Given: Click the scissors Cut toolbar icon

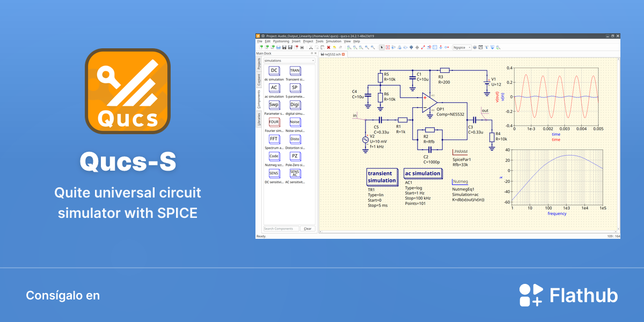Looking at the screenshot, I should 310,47.
